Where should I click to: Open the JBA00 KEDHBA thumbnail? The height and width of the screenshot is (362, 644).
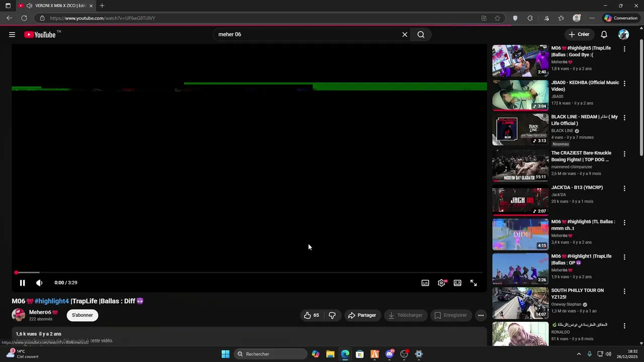[x=520, y=95]
